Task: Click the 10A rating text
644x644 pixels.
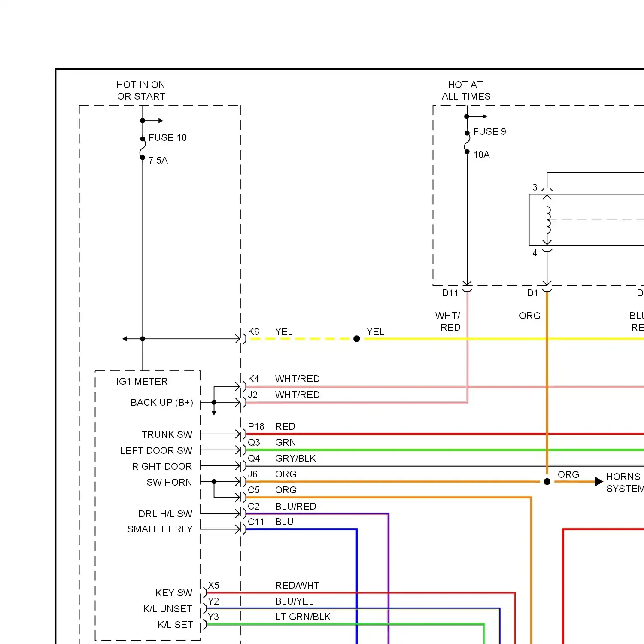Action: [481, 155]
